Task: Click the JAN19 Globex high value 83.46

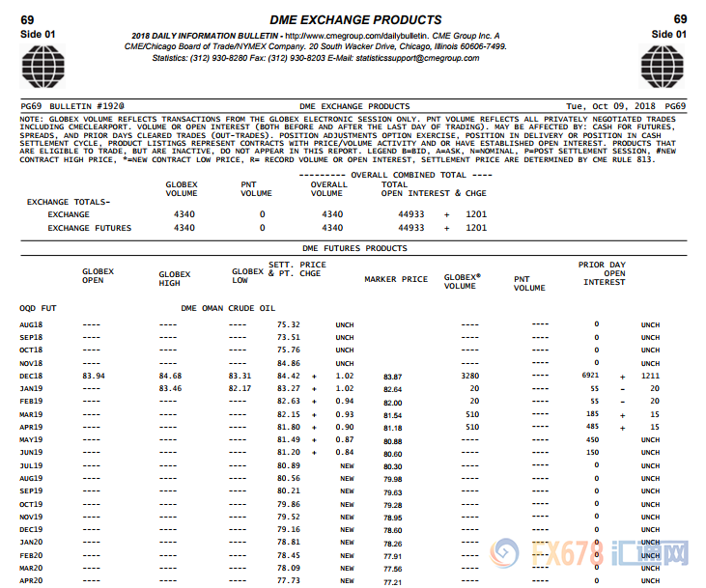Action: click(171, 388)
